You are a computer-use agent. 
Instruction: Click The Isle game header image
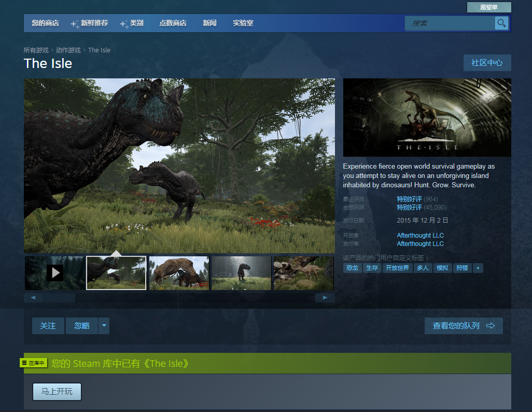[x=427, y=117]
